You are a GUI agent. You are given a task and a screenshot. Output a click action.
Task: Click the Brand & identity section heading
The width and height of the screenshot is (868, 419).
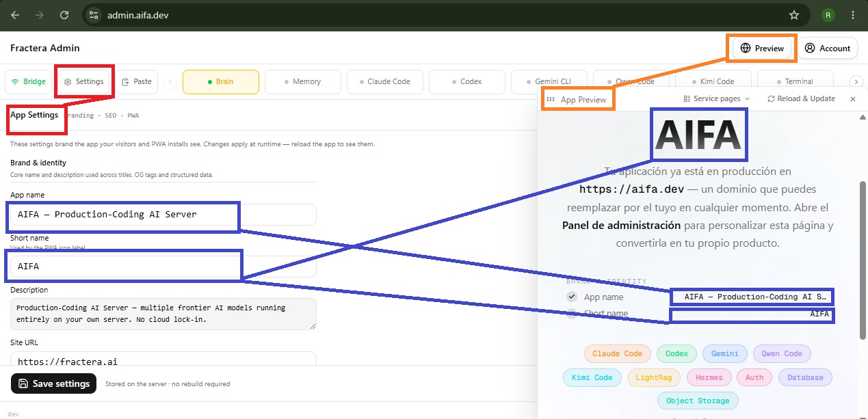38,163
